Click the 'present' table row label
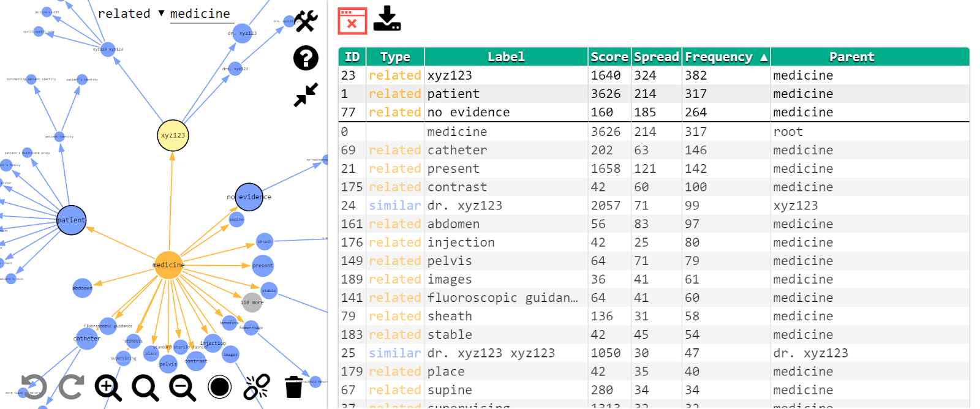 coord(453,168)
